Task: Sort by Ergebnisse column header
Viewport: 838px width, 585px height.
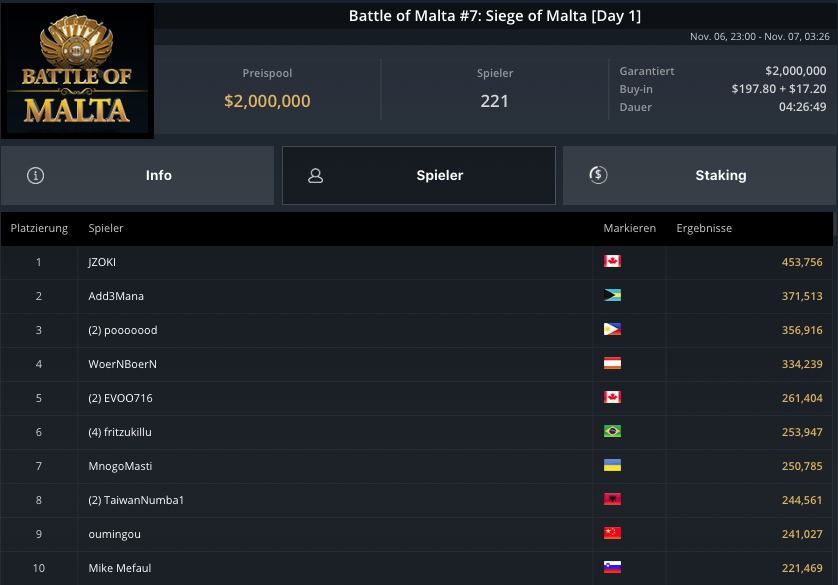Action: coord(704,228)
